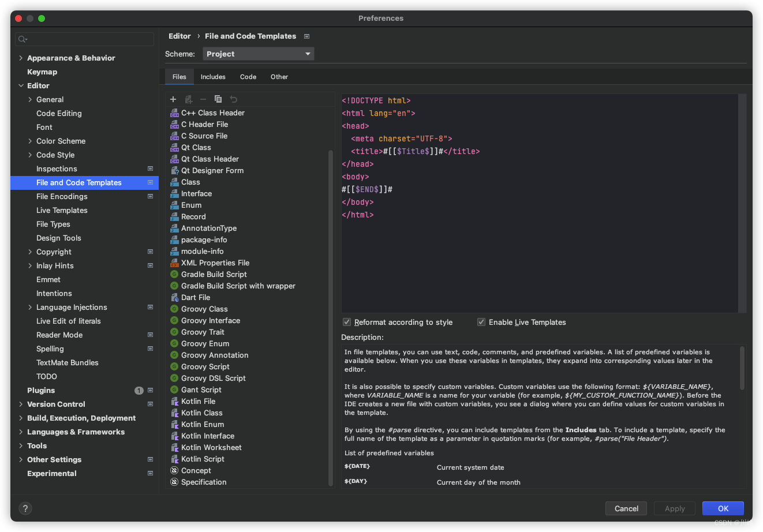
Task: Click the template list vertical scrollbar
Action: coord(331,317)
